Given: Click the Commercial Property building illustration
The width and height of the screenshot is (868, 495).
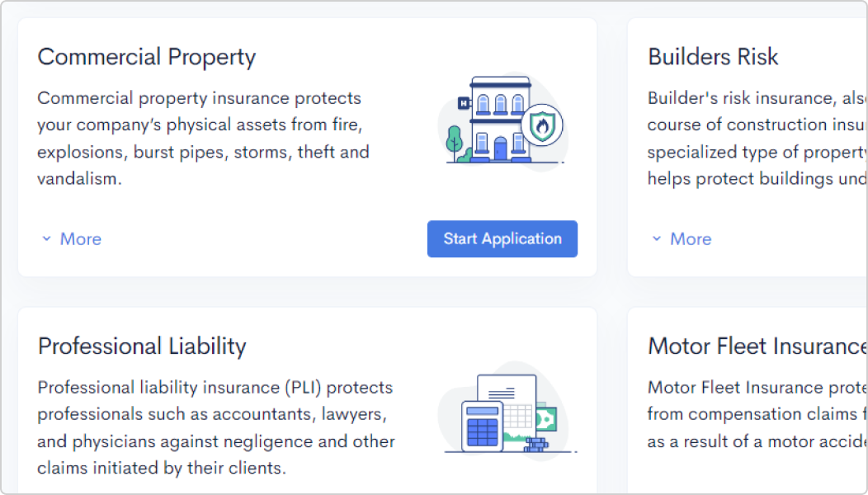Looking at the screenshot, I should (502, 121).
